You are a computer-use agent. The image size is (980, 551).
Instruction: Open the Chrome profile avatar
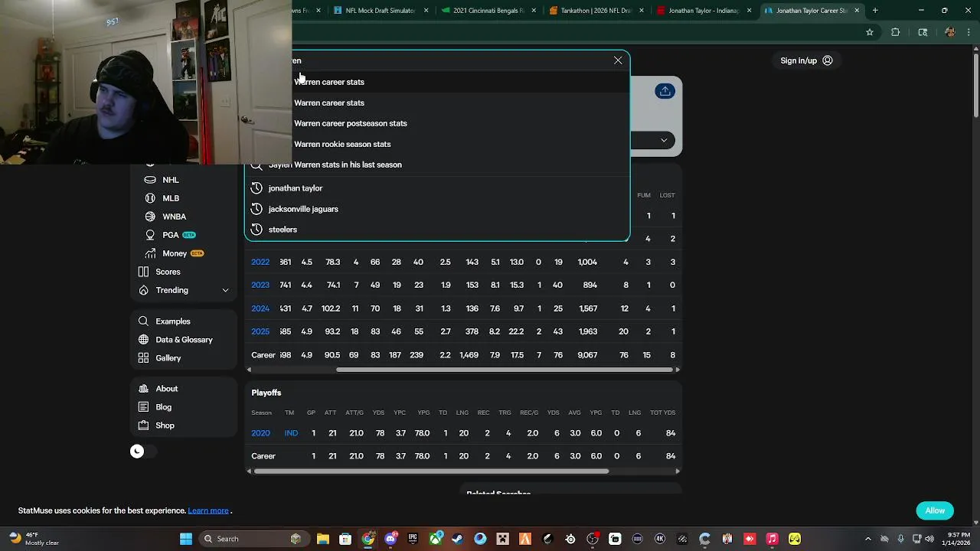click(x=950, y=32)
